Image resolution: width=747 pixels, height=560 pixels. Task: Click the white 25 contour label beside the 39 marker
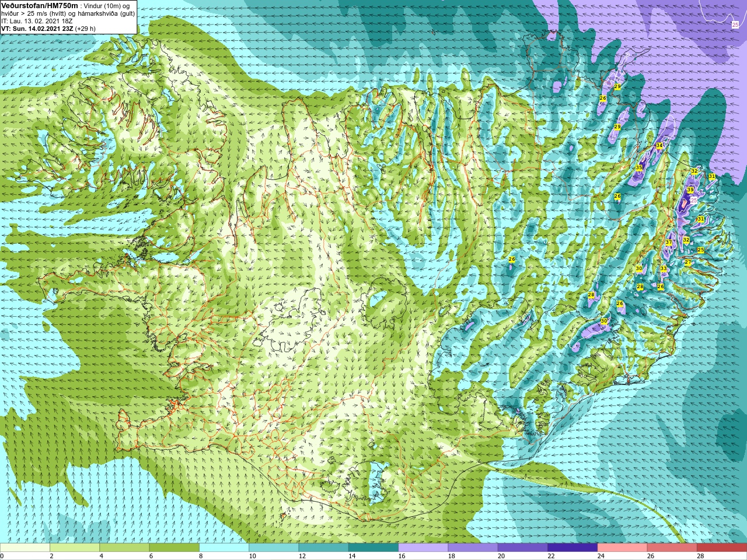pyautogui.click(x=694, y=199)
